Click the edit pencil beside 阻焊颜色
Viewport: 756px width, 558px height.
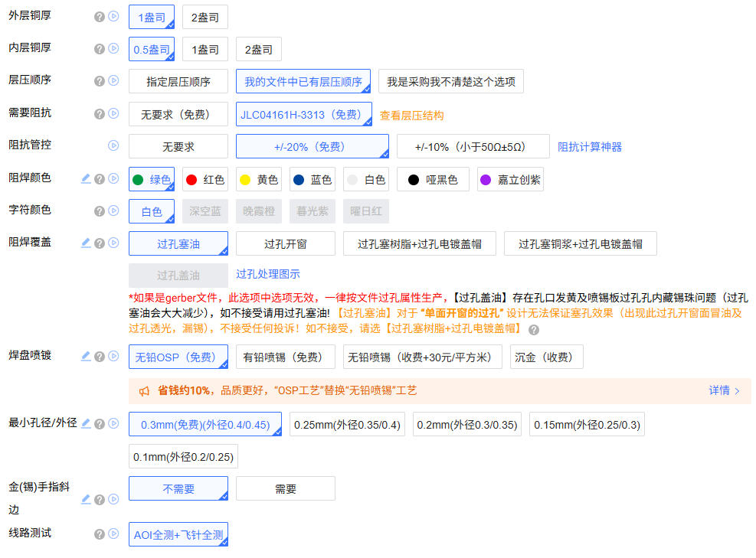click(86, 178)
